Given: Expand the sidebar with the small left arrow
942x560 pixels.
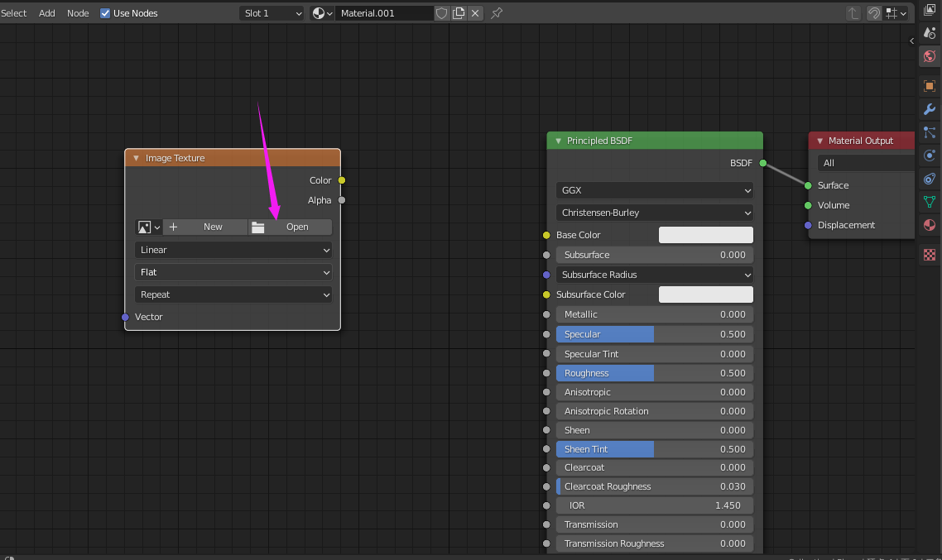Looking at the screenshot, I should pyautogui.click(x=912, y=41).
